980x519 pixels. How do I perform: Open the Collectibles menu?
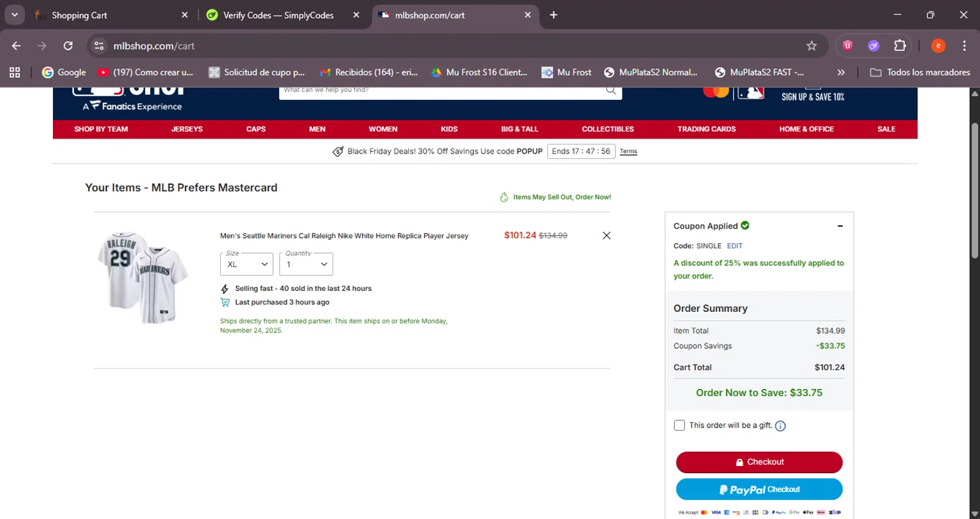pos(608,129)
